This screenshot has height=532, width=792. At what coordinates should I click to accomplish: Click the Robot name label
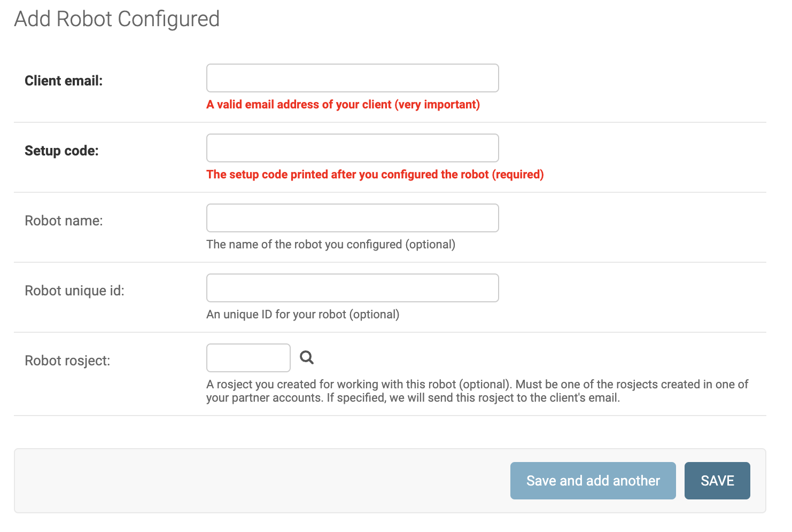coord(64,221)
